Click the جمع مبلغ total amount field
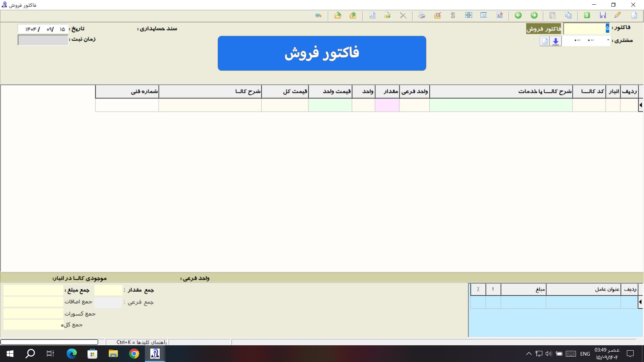 [x=33, y=290]
